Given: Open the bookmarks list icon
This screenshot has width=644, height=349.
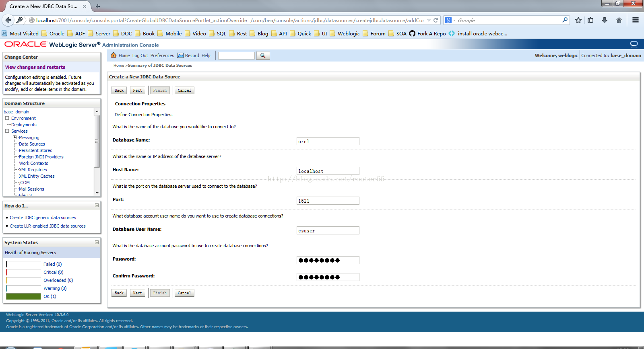Looking at the screenshot, I should (590, 20).
